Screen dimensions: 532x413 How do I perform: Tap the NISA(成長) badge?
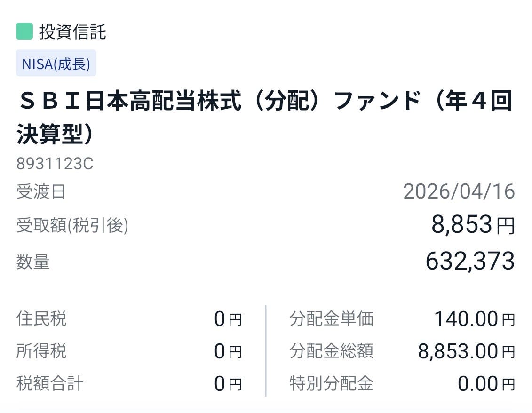pos(56,63)
